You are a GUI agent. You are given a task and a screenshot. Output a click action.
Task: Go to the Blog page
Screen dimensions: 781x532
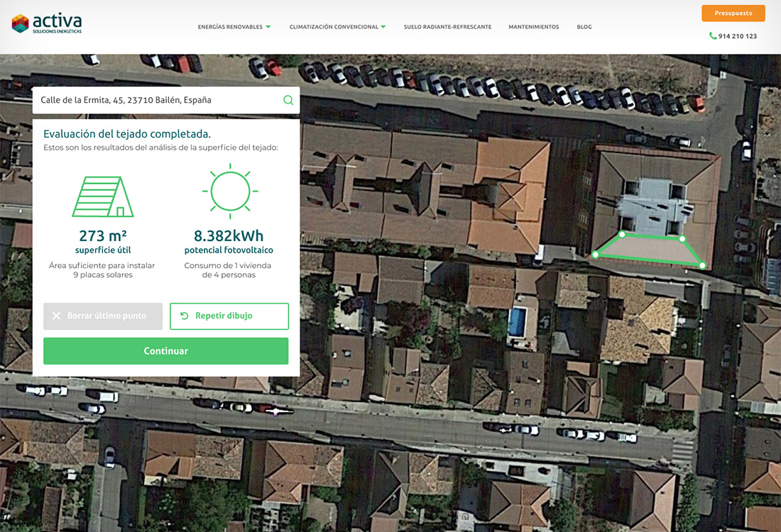pyautogui.click(x=584, y=27)
